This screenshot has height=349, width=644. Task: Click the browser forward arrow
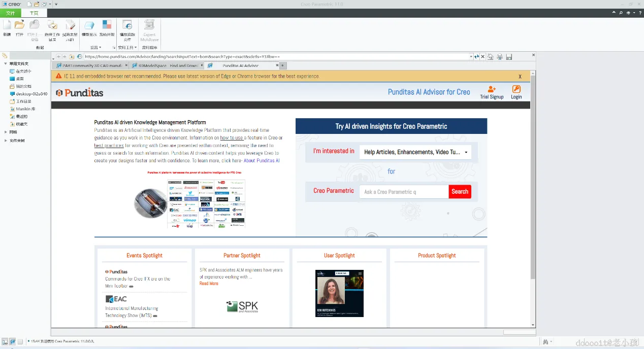tap(65, 57)
